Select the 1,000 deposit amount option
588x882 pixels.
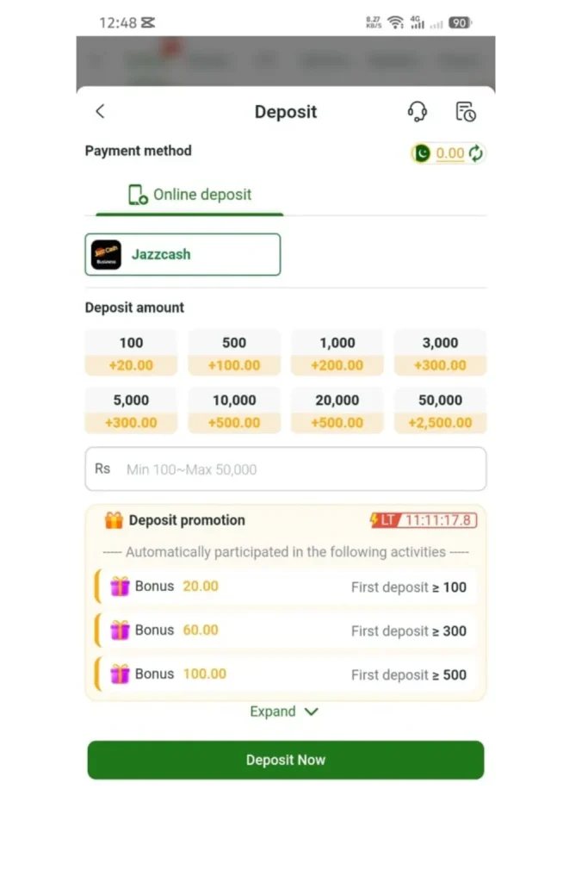click(337, 351)
